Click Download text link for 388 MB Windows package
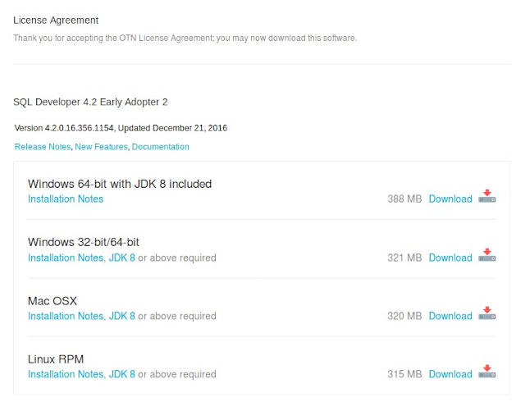The height and width of the screenshot is (420, 525). click(x=450, y=199)
